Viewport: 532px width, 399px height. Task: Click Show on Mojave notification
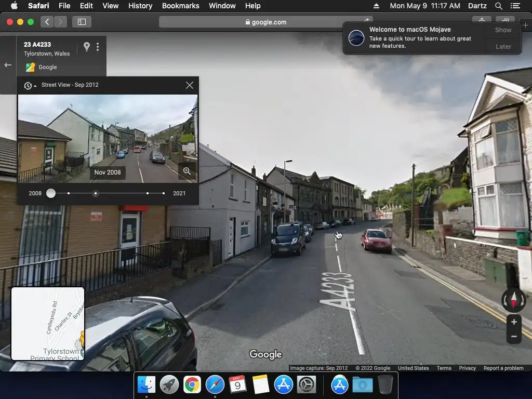point(503,30)
